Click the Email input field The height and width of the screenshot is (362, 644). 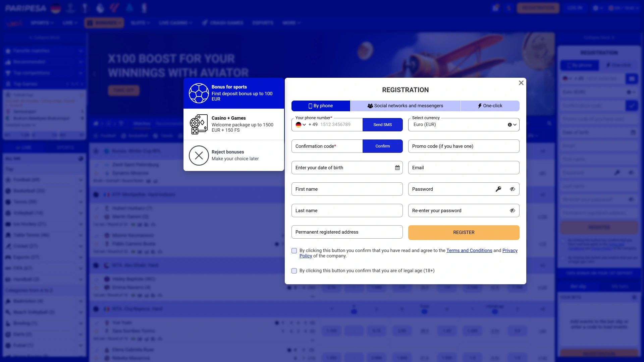(463, 168)
